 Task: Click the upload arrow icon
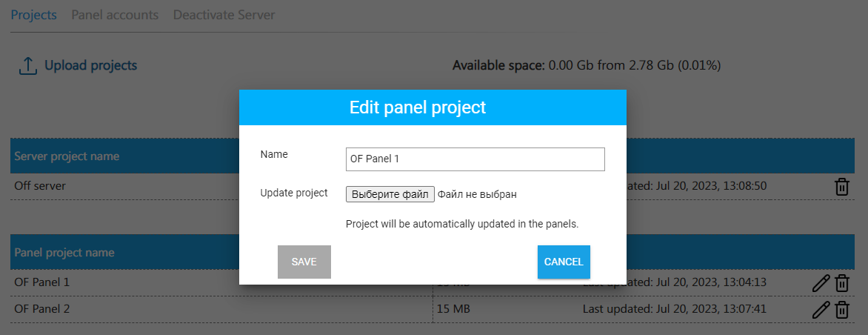click(x=27, y=66)
